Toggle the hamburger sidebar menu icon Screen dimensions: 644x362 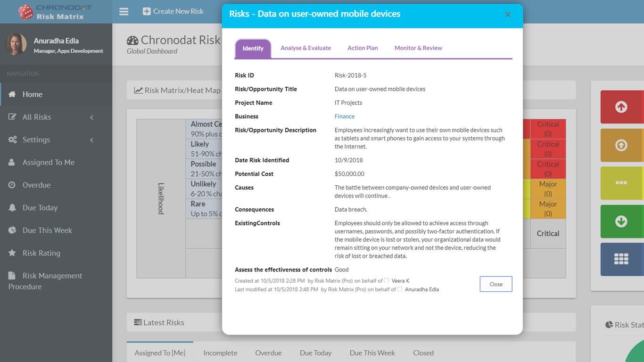coord(124,11)
